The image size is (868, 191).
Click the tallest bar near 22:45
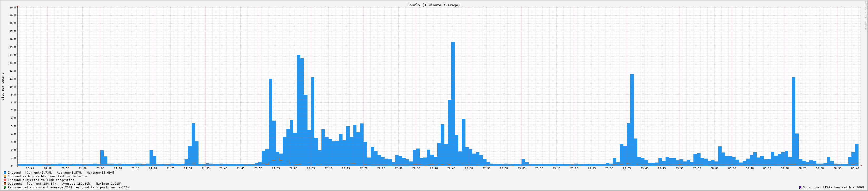point(453,101)
